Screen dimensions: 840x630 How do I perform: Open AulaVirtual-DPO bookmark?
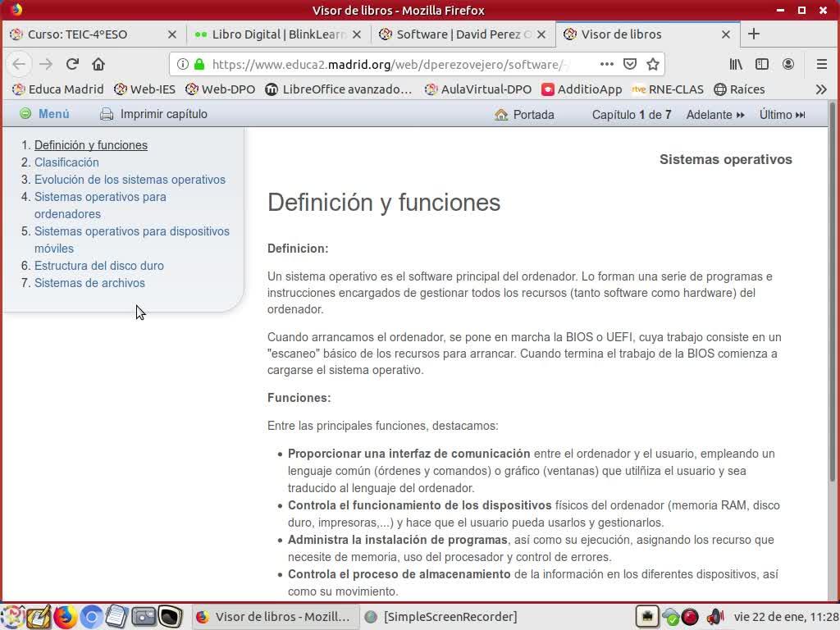tap(478, 89)
